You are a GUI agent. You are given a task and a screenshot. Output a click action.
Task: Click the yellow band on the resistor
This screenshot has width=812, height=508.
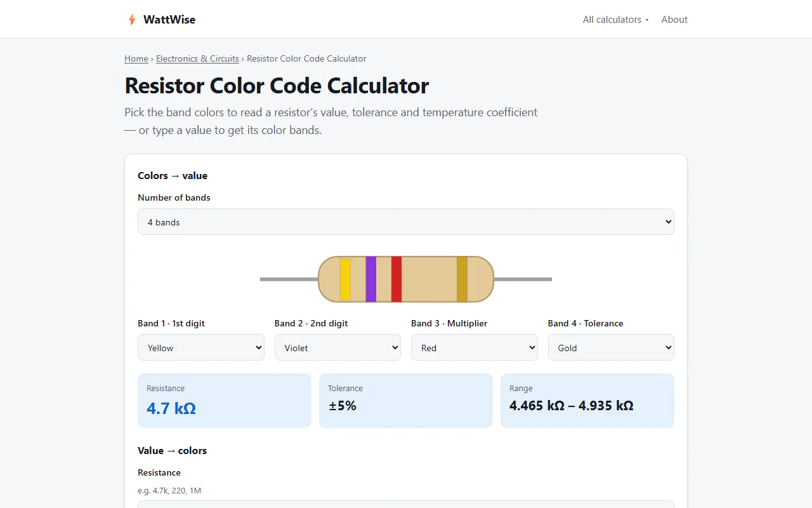click(345, 279)
